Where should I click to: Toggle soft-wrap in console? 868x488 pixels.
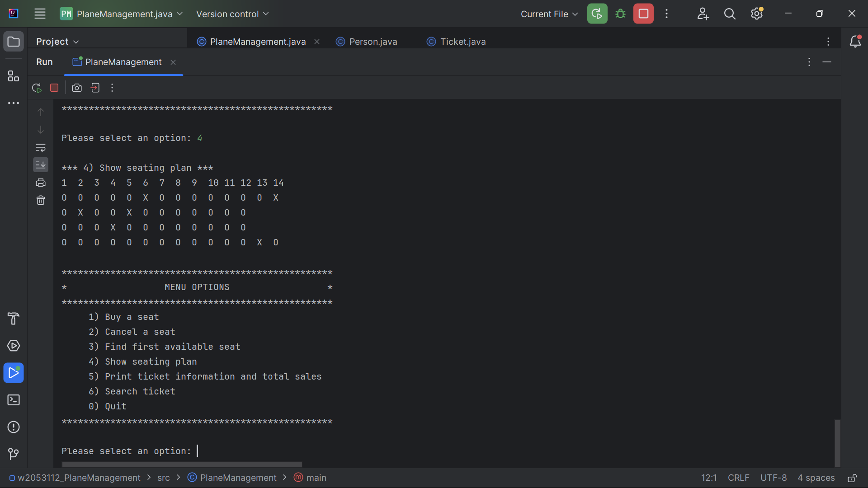[41, 147]
